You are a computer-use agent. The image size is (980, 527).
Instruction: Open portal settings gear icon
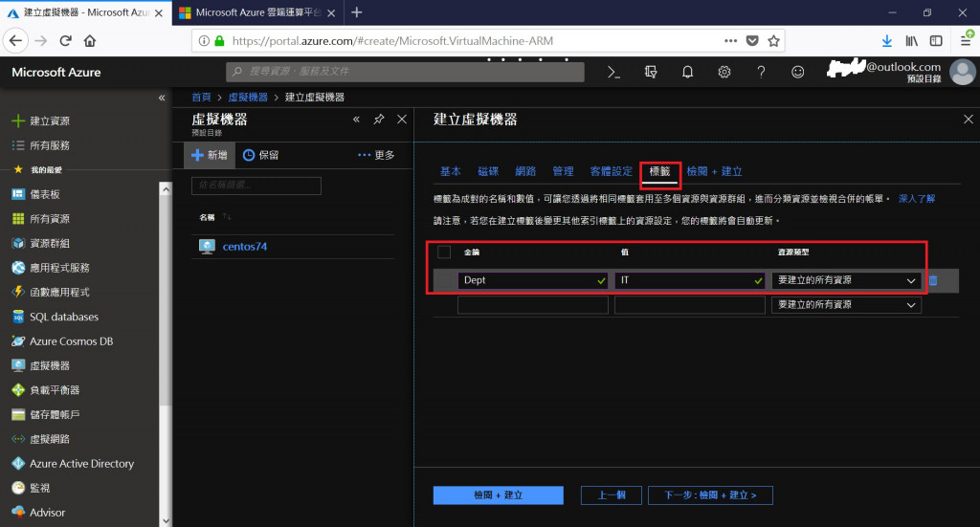click(724, 73)
